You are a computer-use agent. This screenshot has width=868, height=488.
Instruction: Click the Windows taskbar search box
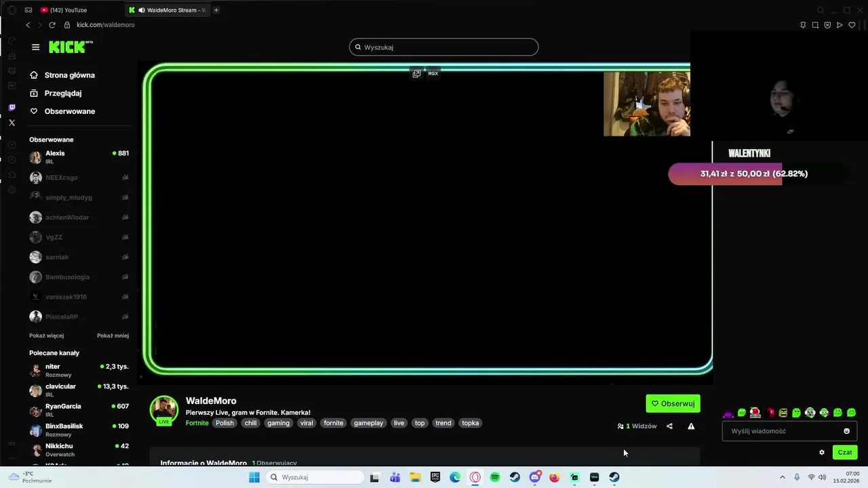tap(313, 477)
